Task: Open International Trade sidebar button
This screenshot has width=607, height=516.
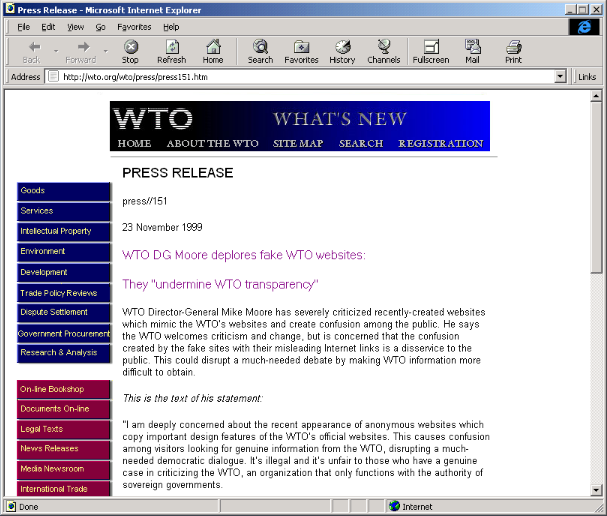Action: (63, 489)
